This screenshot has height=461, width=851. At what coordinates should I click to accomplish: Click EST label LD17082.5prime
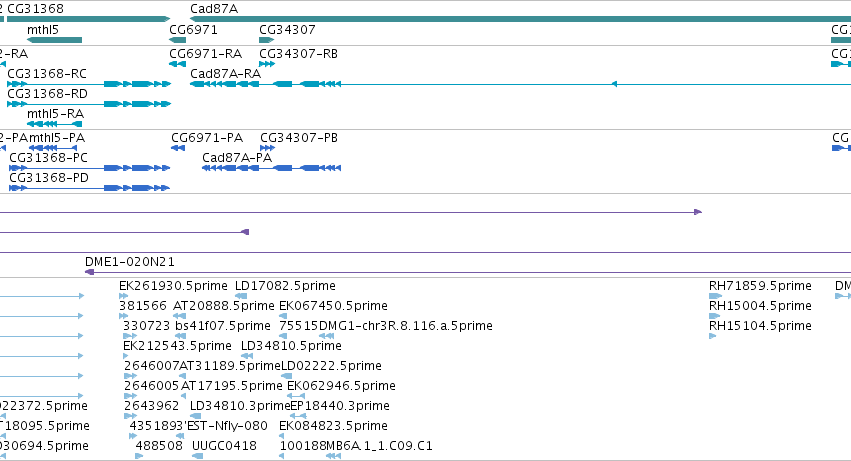pos(285,286)
